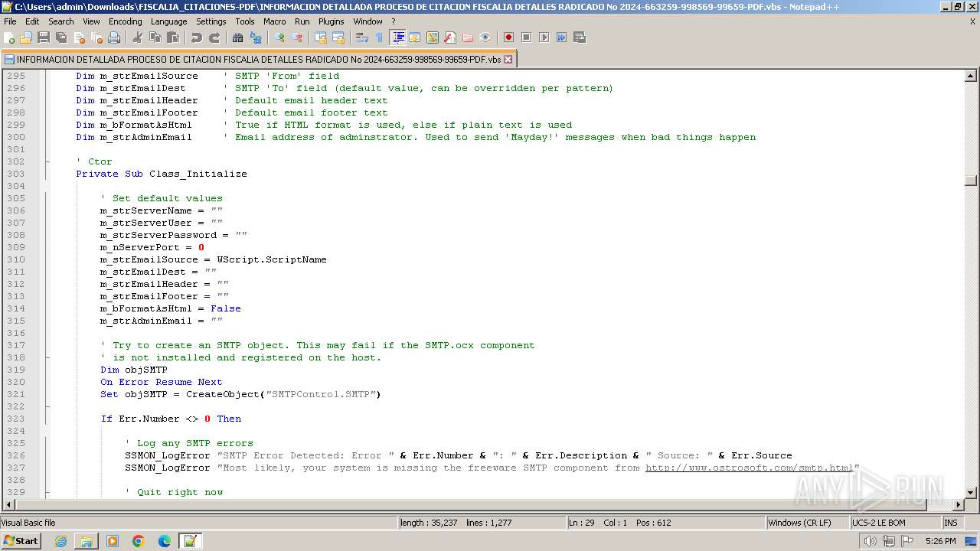980x551 pixels.
Task: Click the Open file toolbar icon
Action: point(26,37)
